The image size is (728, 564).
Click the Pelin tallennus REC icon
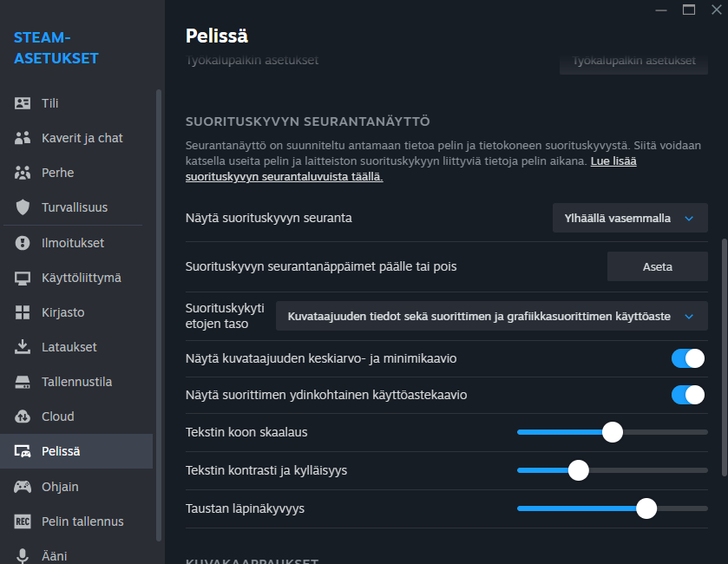[x=23, y=521]
